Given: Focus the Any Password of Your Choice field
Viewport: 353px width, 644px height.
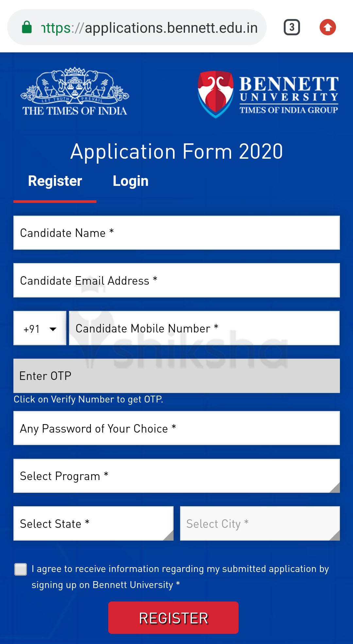Looking at the screenshot, I should tap(176, 428).
